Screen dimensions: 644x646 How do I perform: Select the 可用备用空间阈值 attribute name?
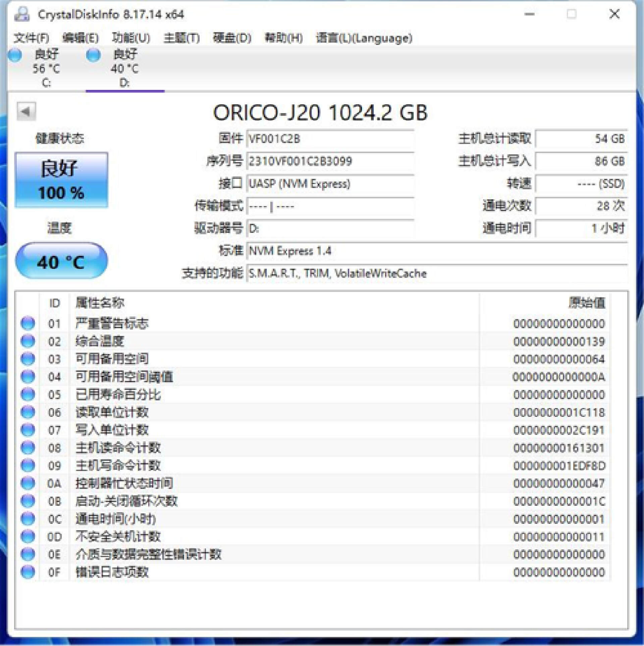[x=124, y=377]
